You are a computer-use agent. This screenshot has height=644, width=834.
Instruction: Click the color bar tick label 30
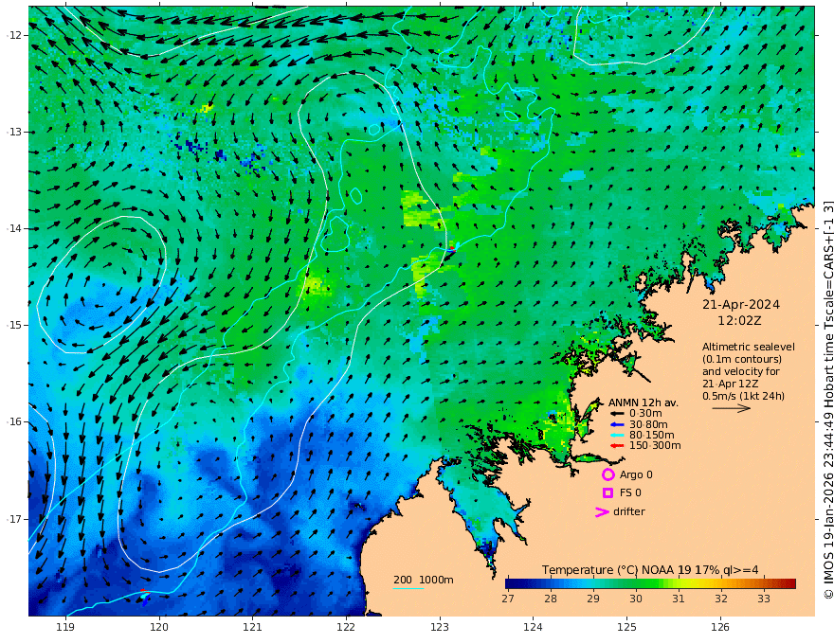click(636, 599)
